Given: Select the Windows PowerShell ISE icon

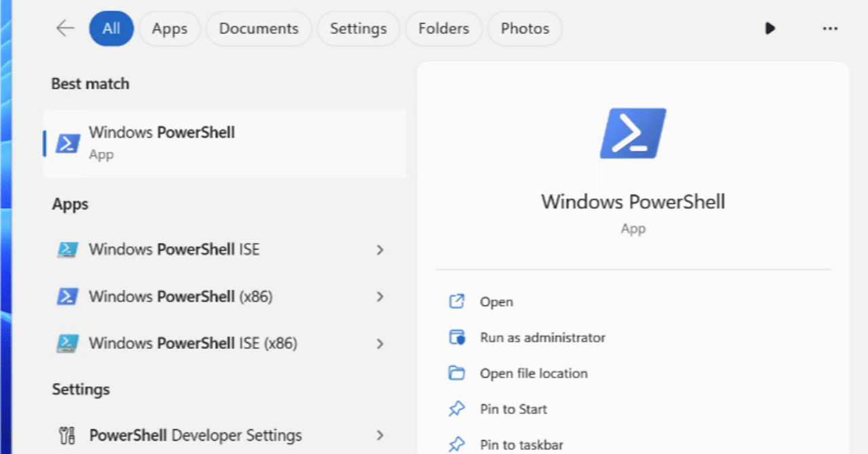Looking at the screenshot, I should tap(66, 249).
